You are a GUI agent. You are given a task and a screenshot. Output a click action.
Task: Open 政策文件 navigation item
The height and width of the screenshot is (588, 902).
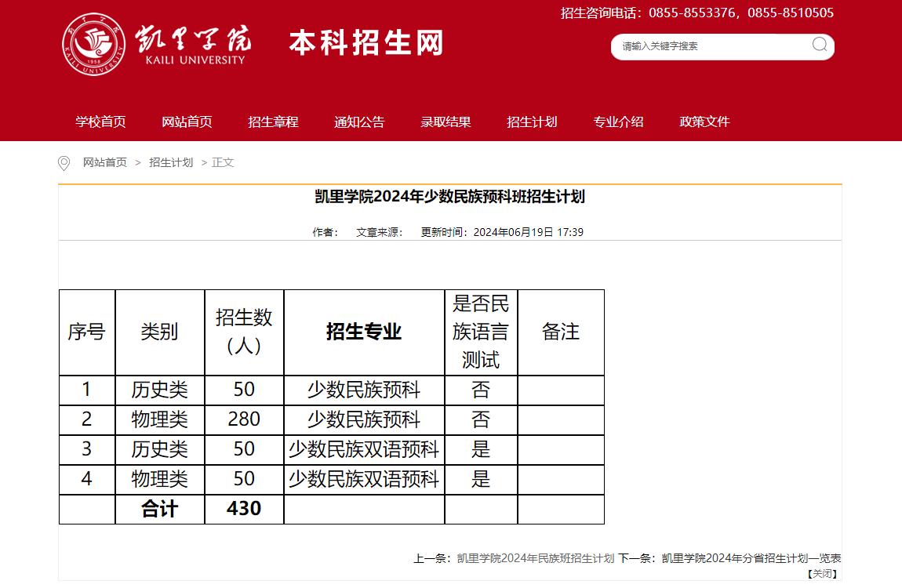704,122
